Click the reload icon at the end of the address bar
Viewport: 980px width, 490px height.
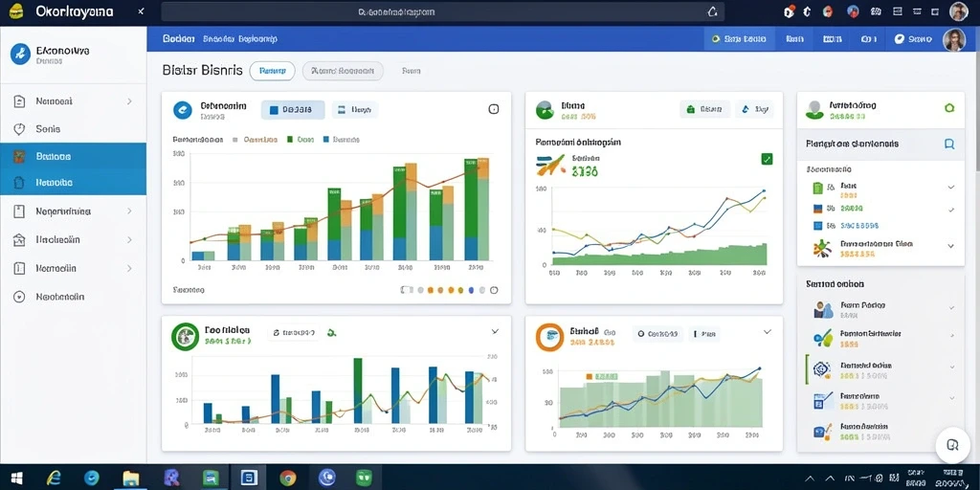click(x=711, y=11)
